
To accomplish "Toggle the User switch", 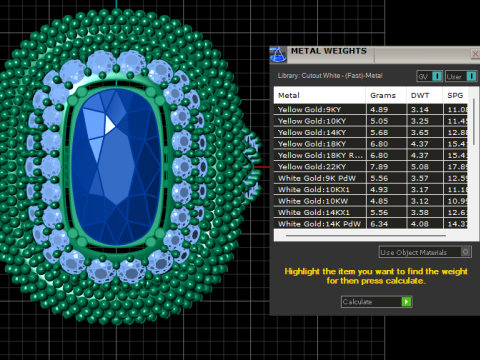I will pos(461,76).
